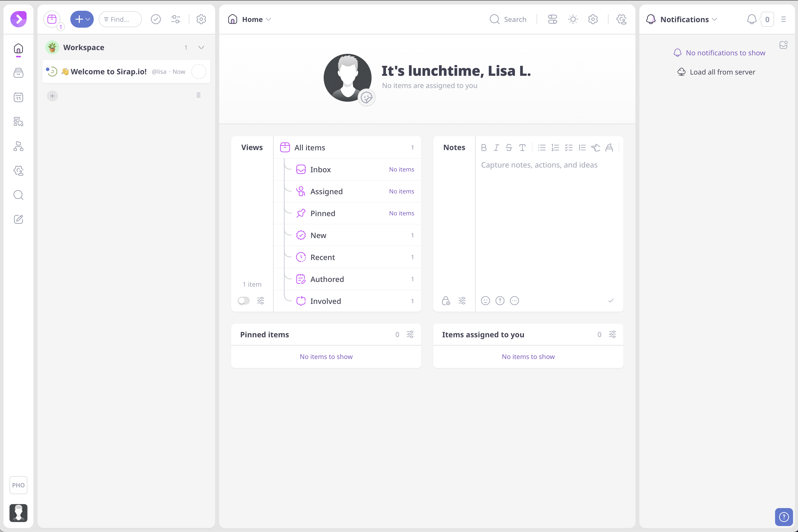Viewport: 798px width, 532px height.
Task: Select the All items view tab
Action: (x=310, y=147)
